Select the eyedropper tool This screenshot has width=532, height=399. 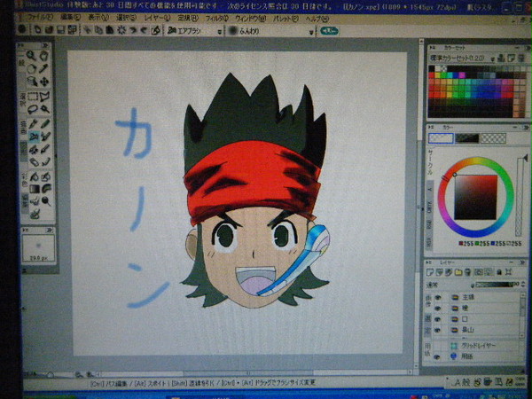point(44,68)
